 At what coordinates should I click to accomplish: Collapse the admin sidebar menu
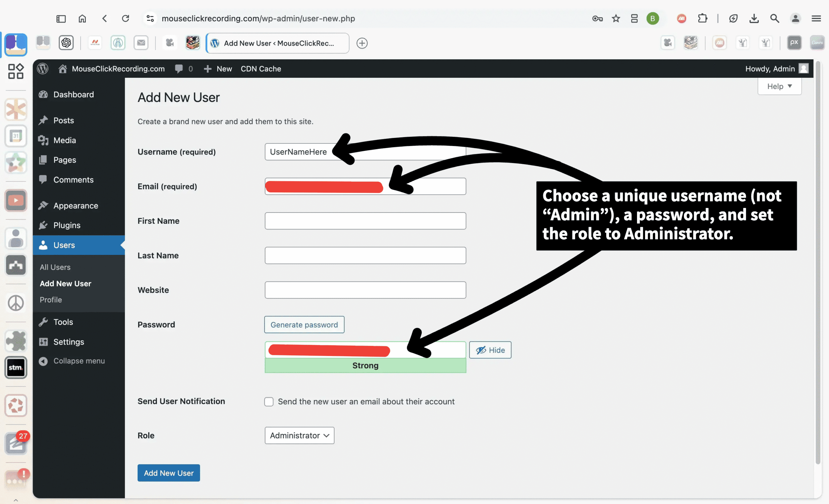[79, 361]
